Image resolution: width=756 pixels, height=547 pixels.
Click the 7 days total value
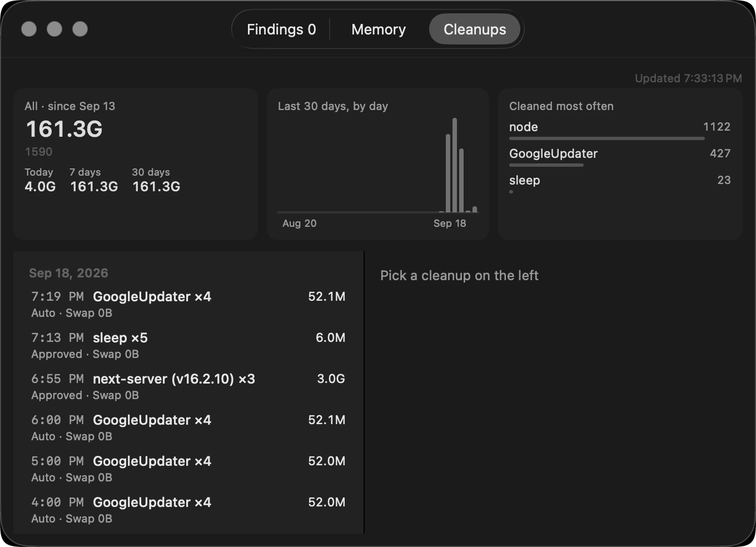click(94, 187)
